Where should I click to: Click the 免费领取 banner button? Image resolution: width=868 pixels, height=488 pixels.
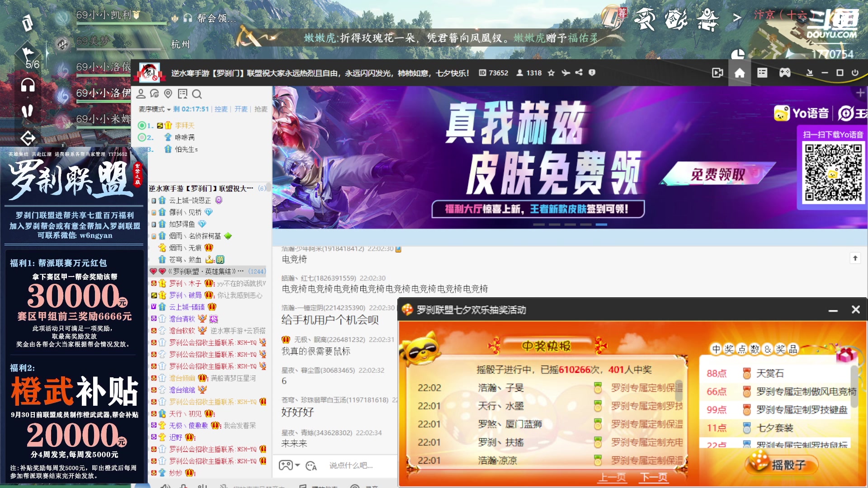pos(718,174)
